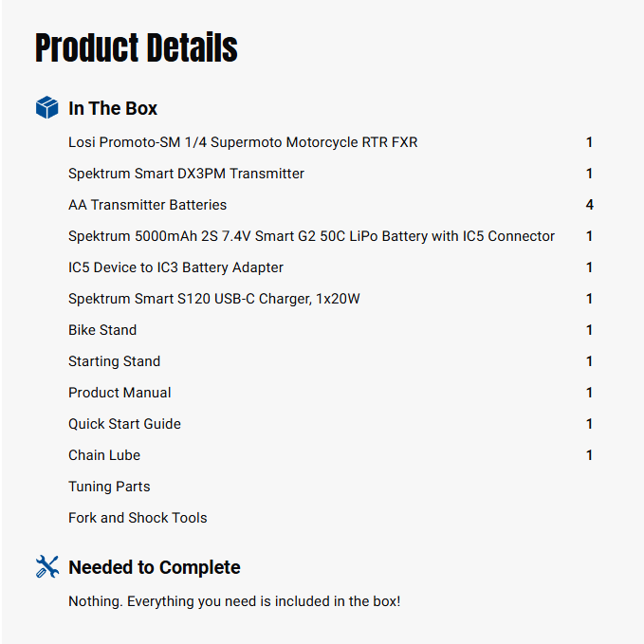
Task: Select the Bike Stand entry
Action: point(102,330)
